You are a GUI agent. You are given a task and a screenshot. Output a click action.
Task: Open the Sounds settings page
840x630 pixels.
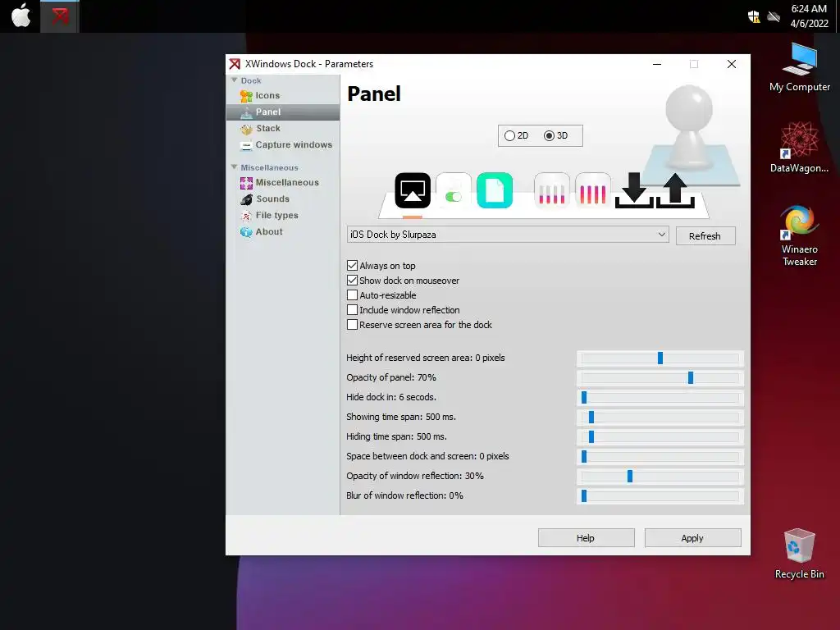coord(272,199)
